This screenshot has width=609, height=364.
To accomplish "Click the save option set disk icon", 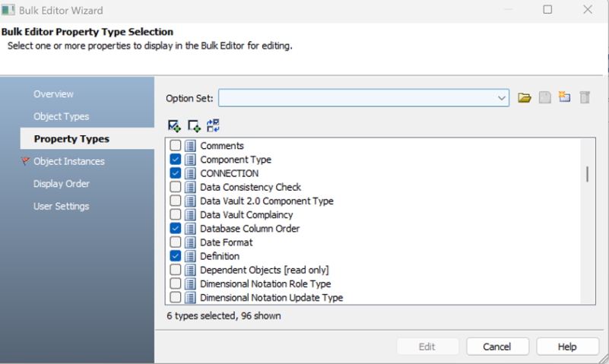I will [x=544, y=97].
